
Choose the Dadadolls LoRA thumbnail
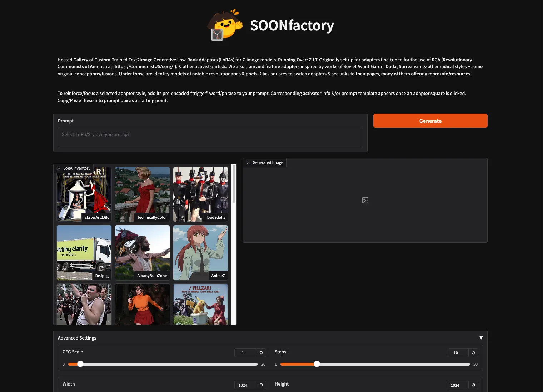(x=200, y=194)
